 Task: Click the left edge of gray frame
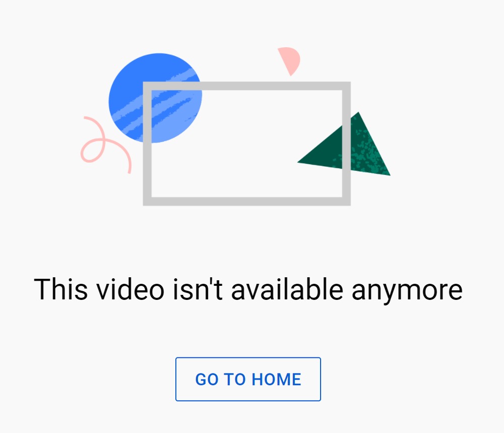pyautogui.click(x=147, y=144)
